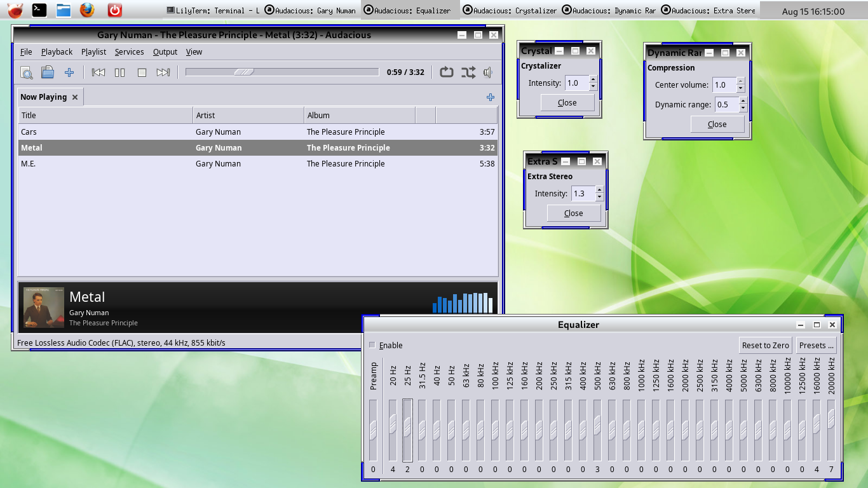The image size is (868, 488).
Task: Click the 500 Hz equalizer slider
Action: click(597, 430)
